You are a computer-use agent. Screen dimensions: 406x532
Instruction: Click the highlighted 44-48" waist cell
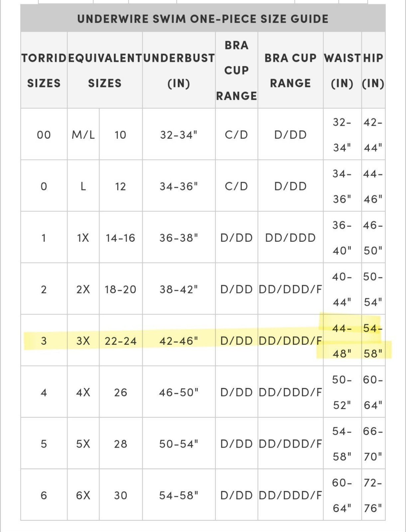(x=342, y=340)
